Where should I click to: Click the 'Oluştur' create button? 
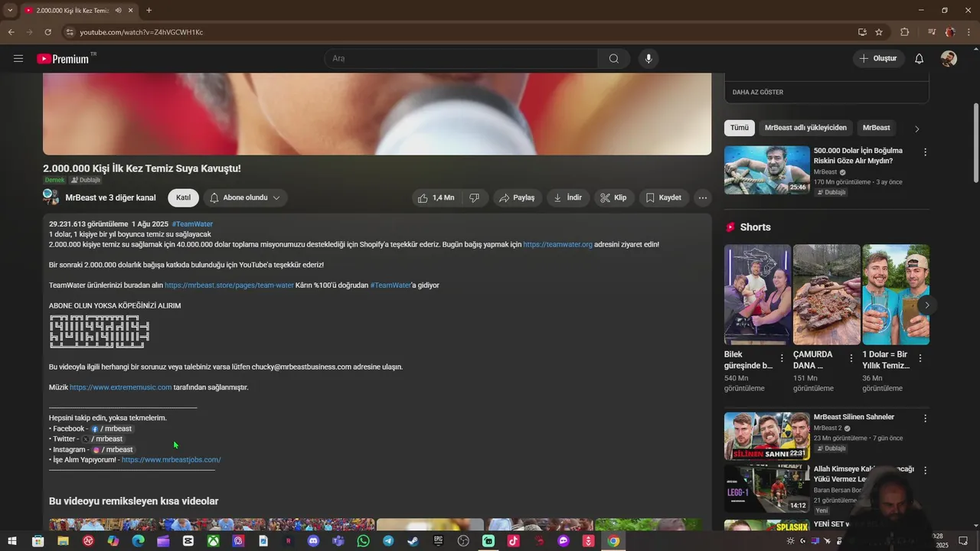pyautogui.click(x=878, y=59)
